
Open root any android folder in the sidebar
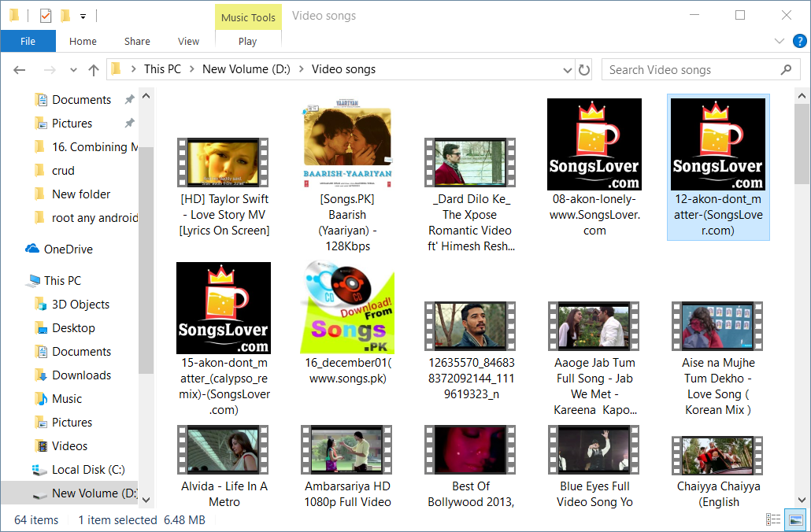[x=86, y=218]
